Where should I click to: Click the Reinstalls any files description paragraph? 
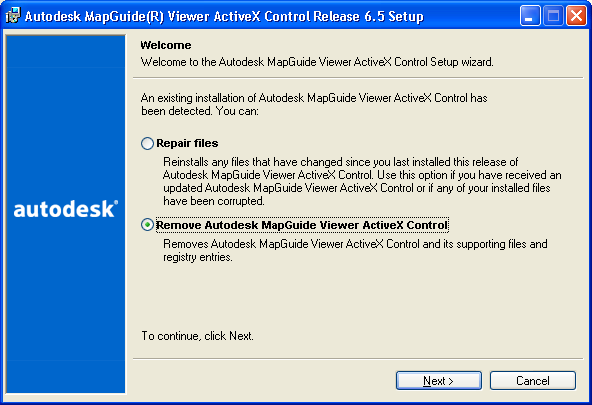(x=362, y=182)
